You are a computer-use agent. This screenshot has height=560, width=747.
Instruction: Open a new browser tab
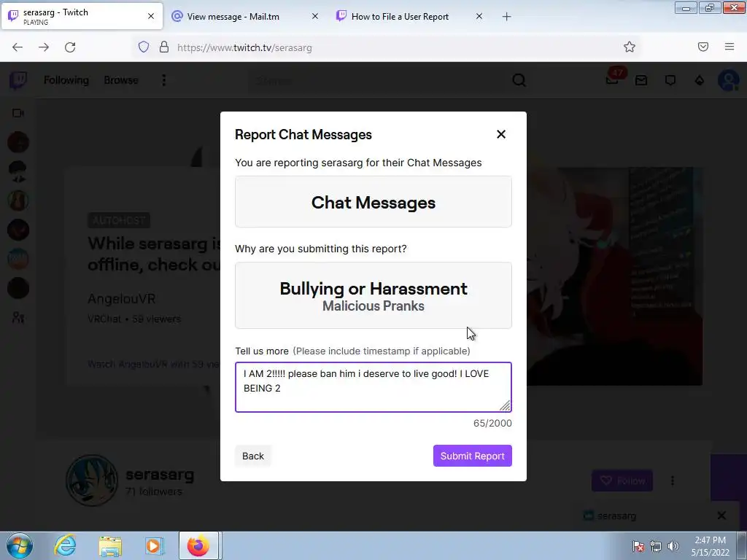coord(506,17)
